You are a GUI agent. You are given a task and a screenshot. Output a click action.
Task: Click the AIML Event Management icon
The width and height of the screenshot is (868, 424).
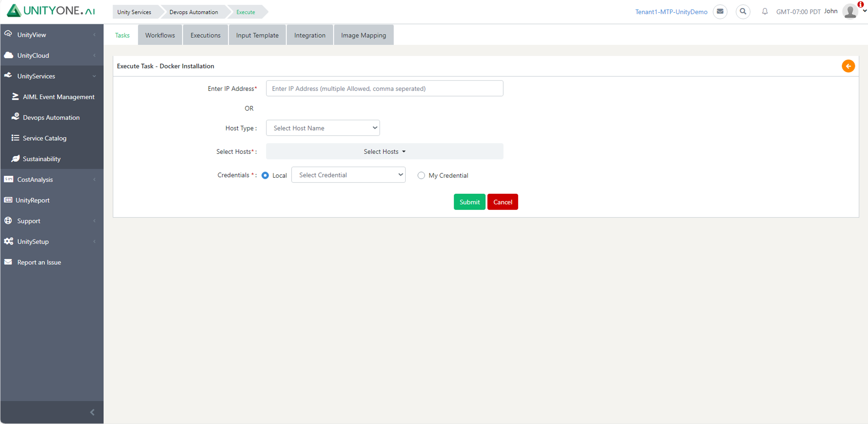(x=15, y=96)
